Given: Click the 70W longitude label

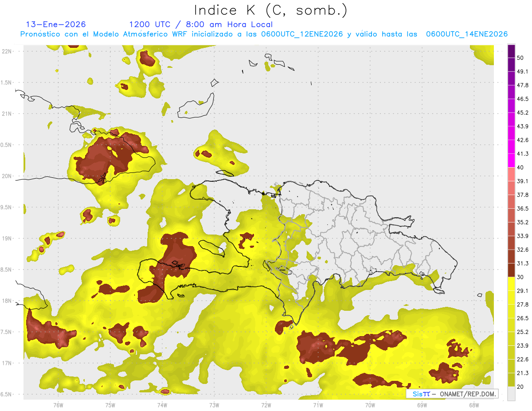Looking at the screenshot, I should (370, 405).
